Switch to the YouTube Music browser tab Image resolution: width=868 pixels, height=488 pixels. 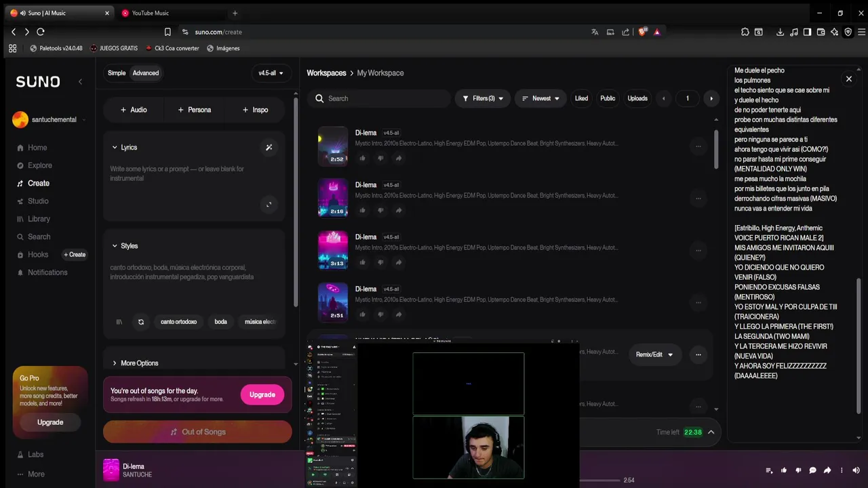click(151, 13)
